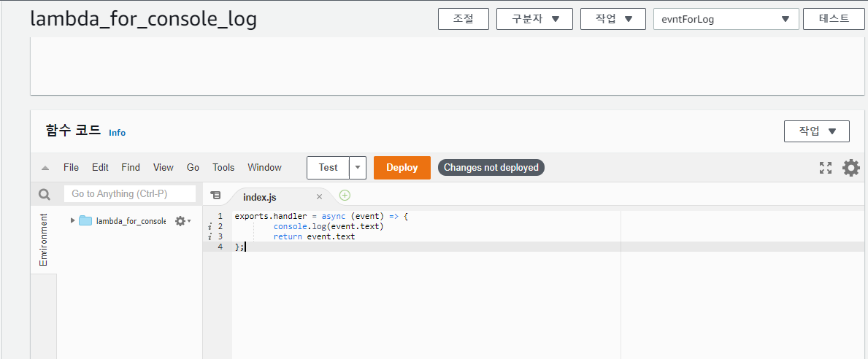This screenshot has height=359, width=868.
Task: Open the tab list icon beside index.js
Action: click(x=216, y=196)
